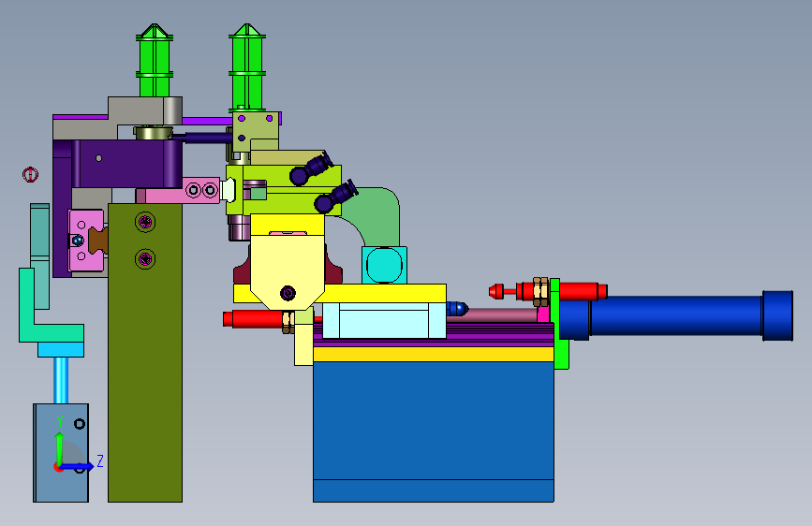Select the lower screw on the olive column
This screenshot has width=812, height=526.
[145, 258]
